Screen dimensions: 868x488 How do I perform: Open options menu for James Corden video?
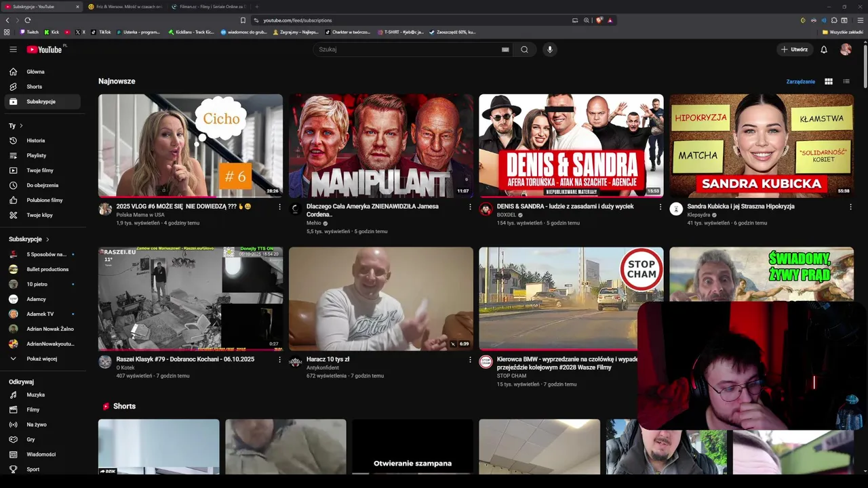click(x=470, y=207)
